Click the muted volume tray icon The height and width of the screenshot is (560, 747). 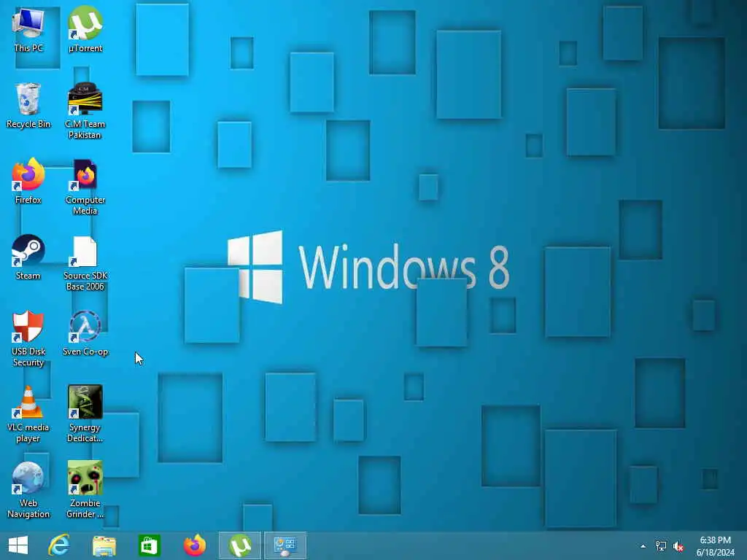coord(678,546)
